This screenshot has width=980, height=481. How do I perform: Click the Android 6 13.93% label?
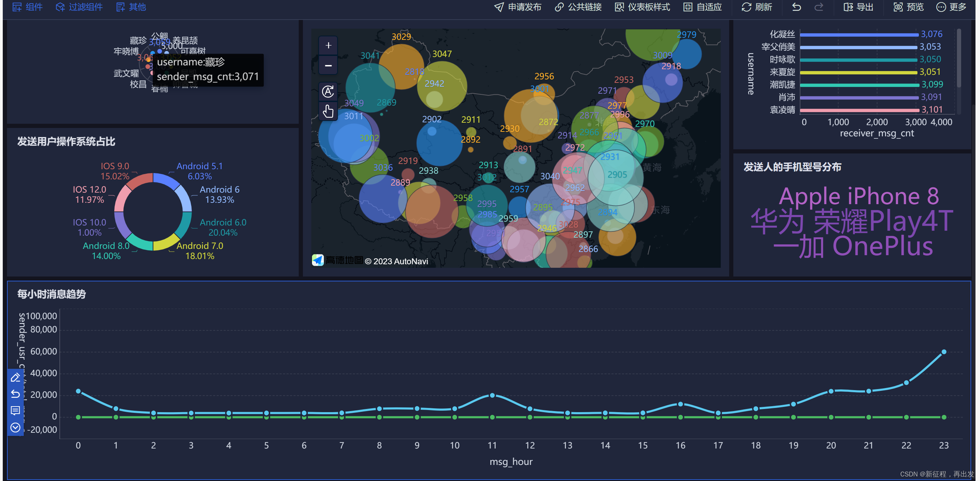point(219,194)
